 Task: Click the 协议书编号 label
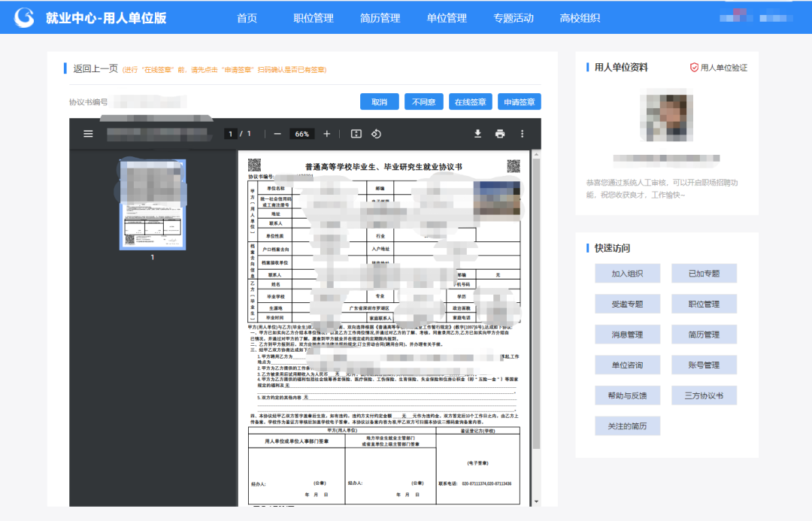click(x=89, y=102)
